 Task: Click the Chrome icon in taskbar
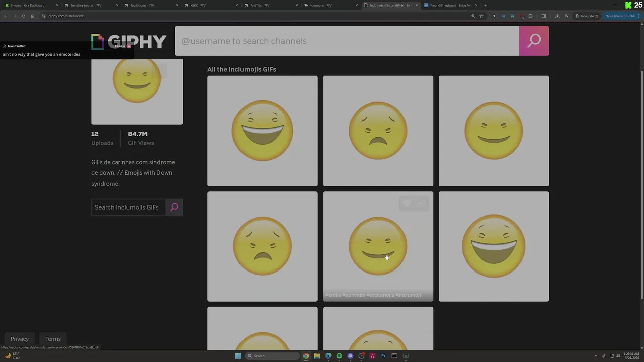pyautogui.click(x=306, y=356)
